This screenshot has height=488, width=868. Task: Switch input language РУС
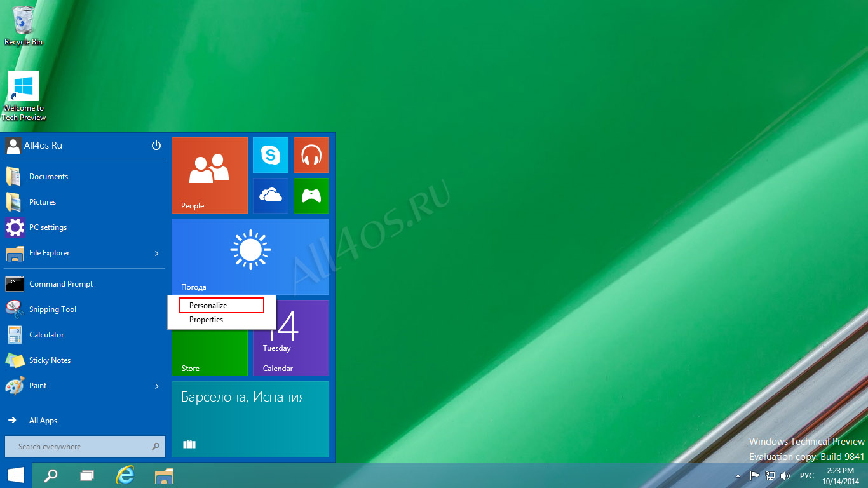807,476
